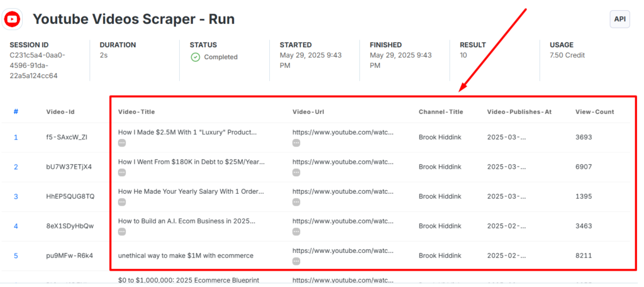Select video ID pu9MFw-R6k4

click(x=69, y=256)
